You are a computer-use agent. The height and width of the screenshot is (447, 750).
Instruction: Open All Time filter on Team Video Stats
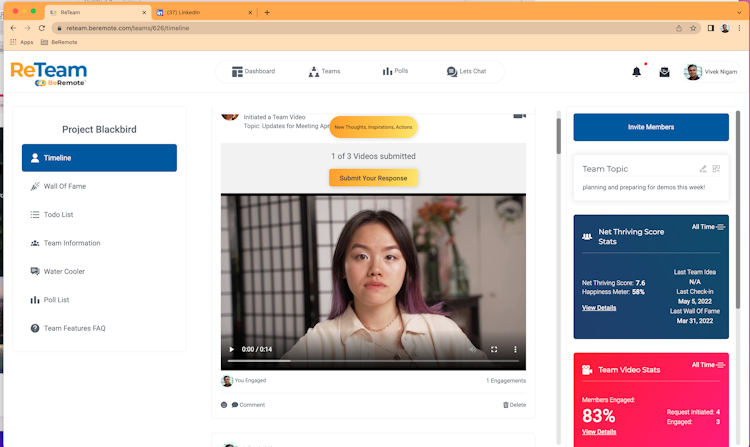coord(708,365)
